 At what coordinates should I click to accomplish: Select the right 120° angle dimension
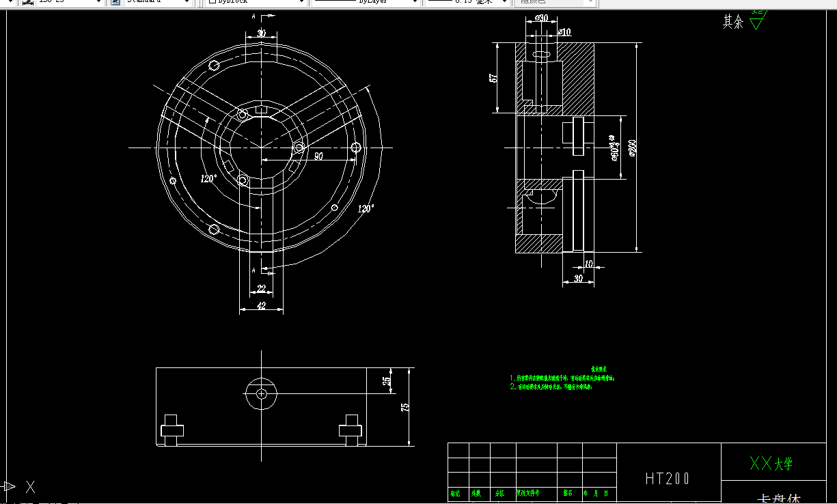coord(366,209)
